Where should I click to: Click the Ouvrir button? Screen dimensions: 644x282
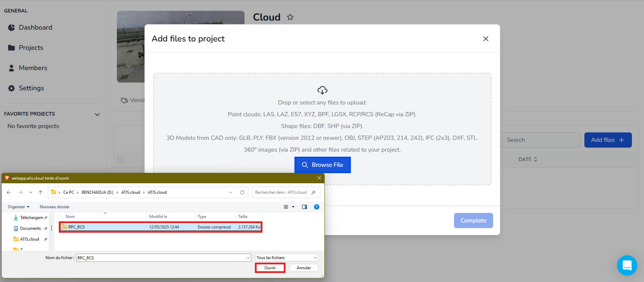270,268
